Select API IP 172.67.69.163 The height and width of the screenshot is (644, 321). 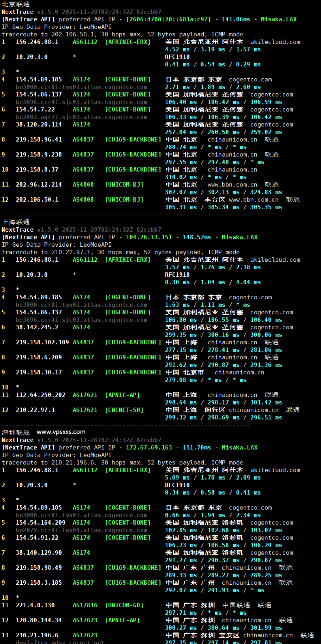(x=149, y=448)
